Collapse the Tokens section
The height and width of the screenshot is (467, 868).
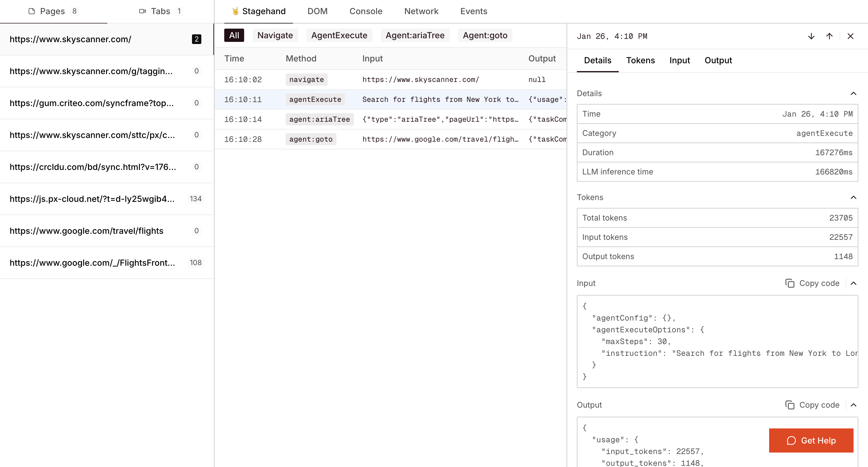pos(853,197)
